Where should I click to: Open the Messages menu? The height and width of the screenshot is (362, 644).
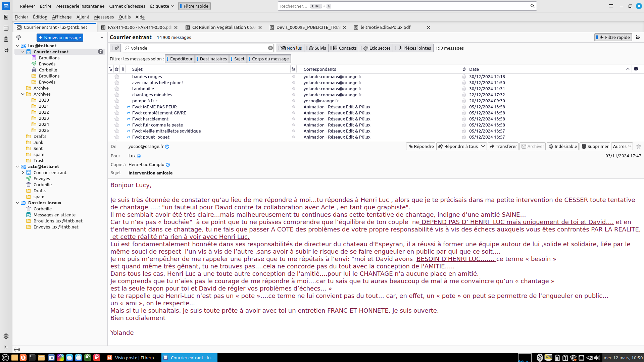104,17
